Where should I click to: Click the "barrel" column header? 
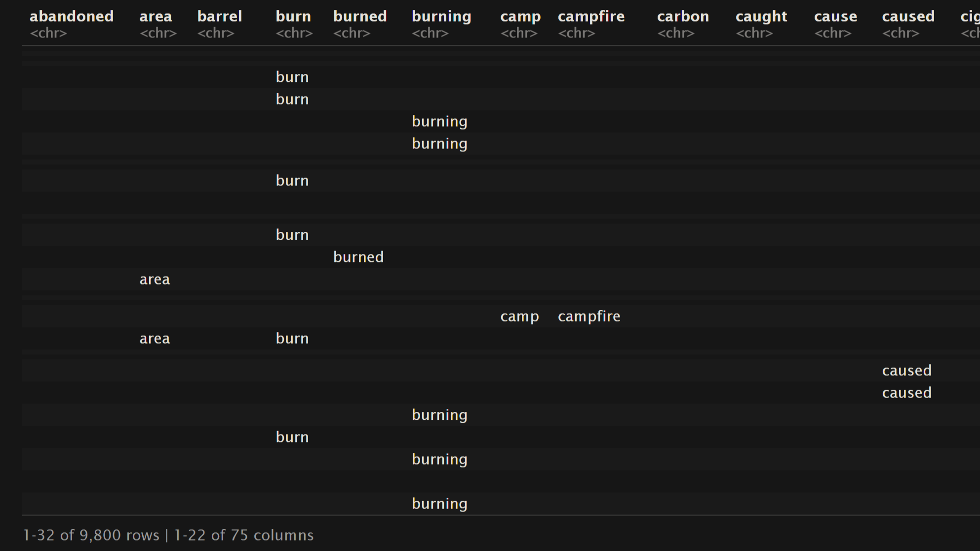tap(220, 17)
